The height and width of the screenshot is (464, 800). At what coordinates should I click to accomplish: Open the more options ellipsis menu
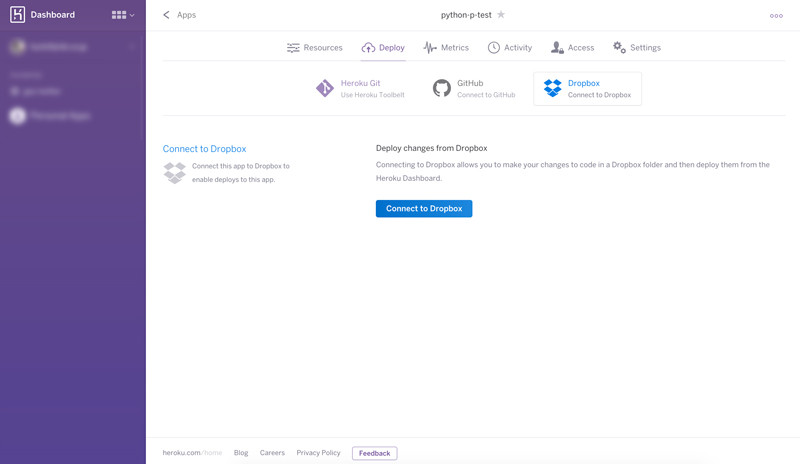(x=776, y=16)
